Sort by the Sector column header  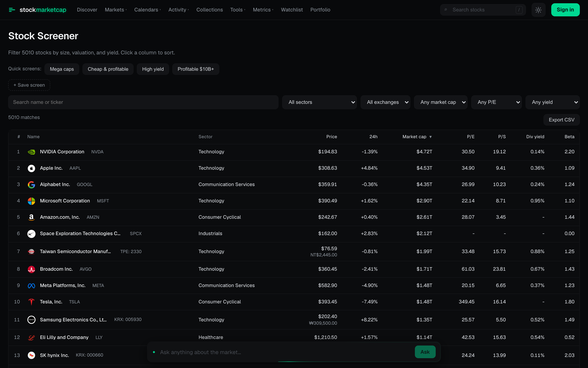(x=205, y=137)
